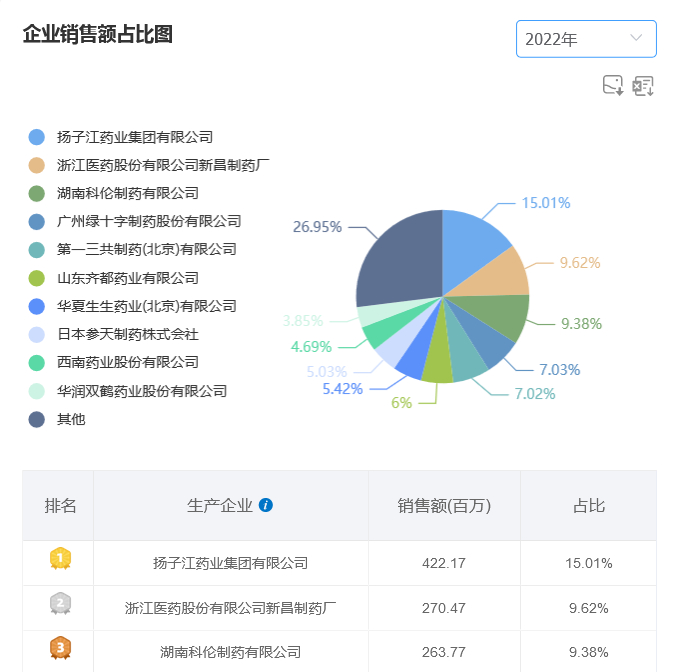The image size is (677, 672).
Task: Click the 企业销售额占比图 title
Action: [x=98, y=34]
